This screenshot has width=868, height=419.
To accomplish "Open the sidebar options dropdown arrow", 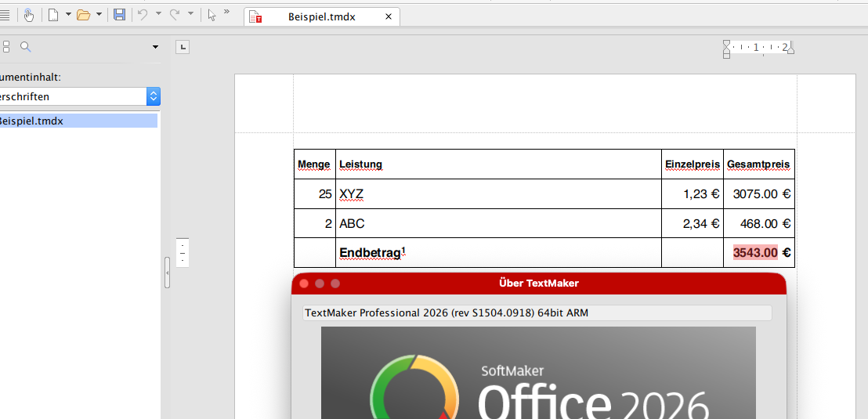I will [x=156, y=47].
